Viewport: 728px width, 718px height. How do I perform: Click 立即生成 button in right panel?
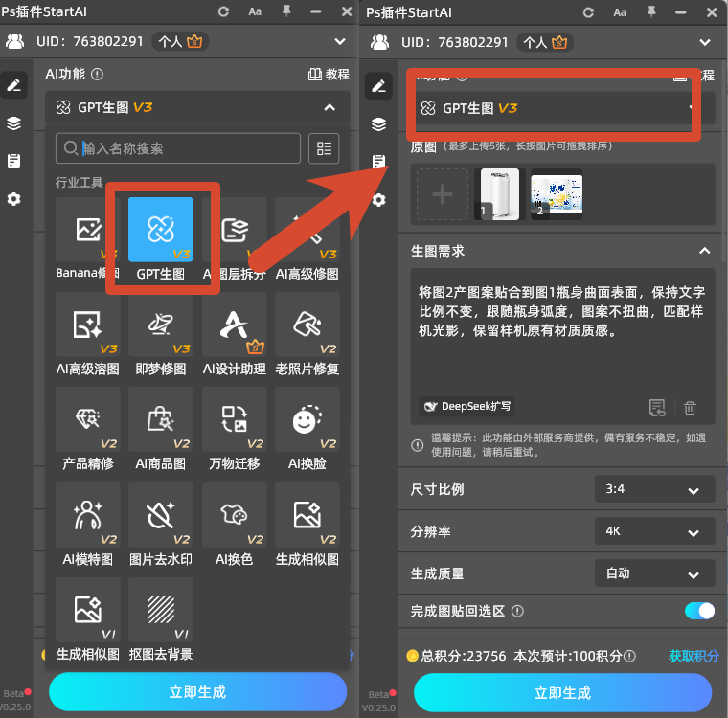562,693
